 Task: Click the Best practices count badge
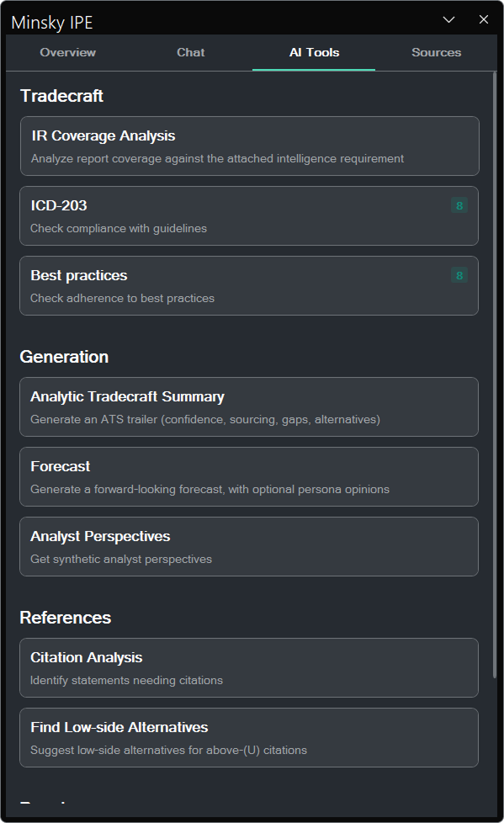click(459, 275)
